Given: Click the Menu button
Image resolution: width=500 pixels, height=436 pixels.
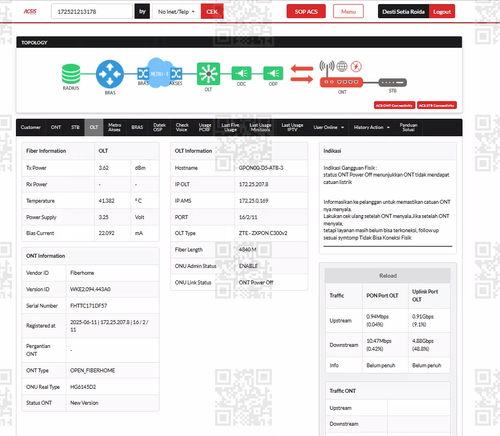Looking at the screenshot, I should [348, 12].
